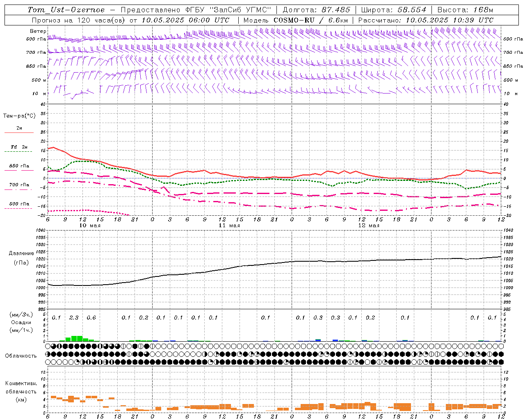The image size is (525, 420).
Task: Click the 'Осадки' precipitation panel label
Action: (x=21, y=322)
